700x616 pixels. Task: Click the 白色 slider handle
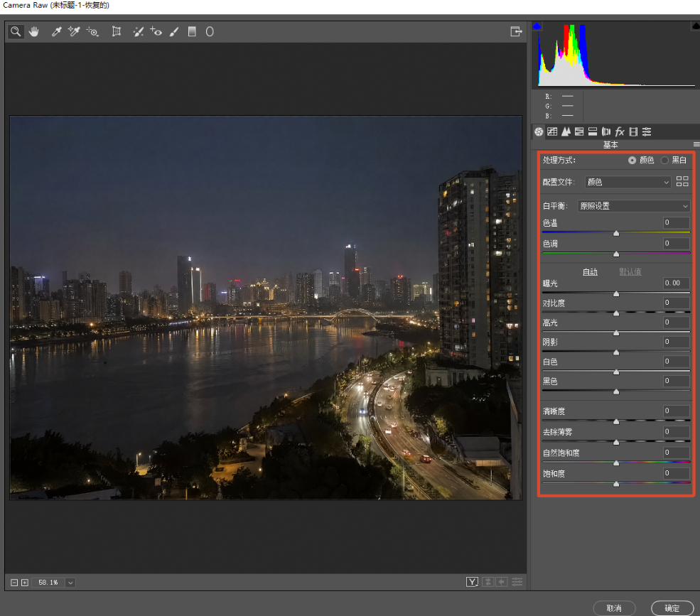616,372
